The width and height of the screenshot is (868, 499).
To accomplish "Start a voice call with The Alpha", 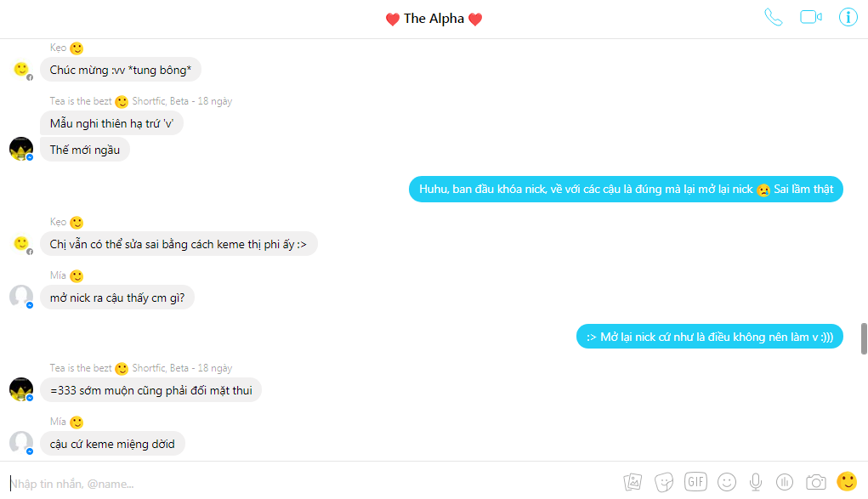I will pos(774,17).
